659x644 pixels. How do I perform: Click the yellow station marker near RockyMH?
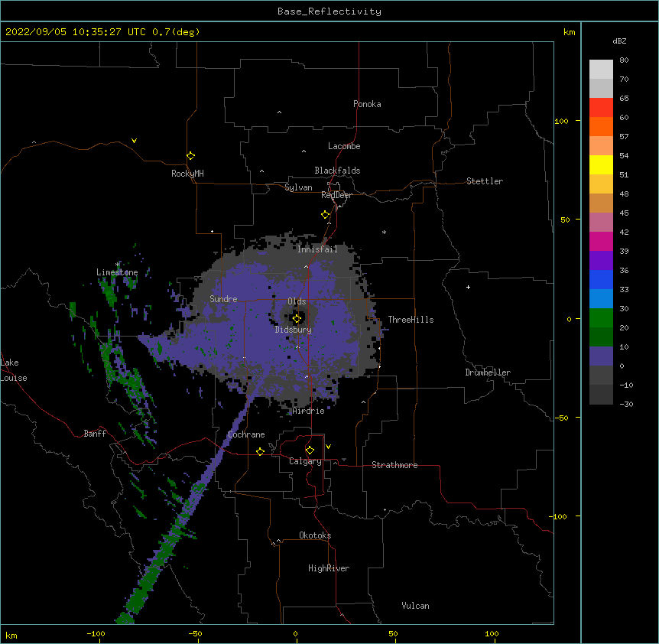pyautogui.click(x=191, y=156)
